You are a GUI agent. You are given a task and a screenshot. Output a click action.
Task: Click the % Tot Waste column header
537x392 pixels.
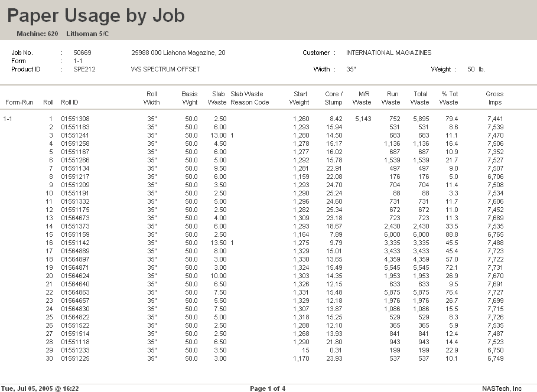click(449, 98)
